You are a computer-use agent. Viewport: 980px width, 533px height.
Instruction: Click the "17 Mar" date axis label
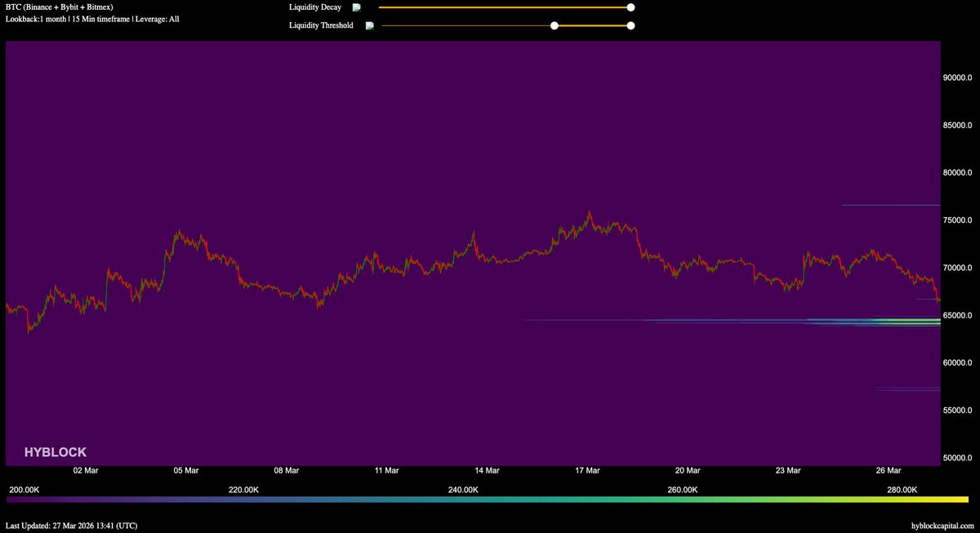coord(587,471)
